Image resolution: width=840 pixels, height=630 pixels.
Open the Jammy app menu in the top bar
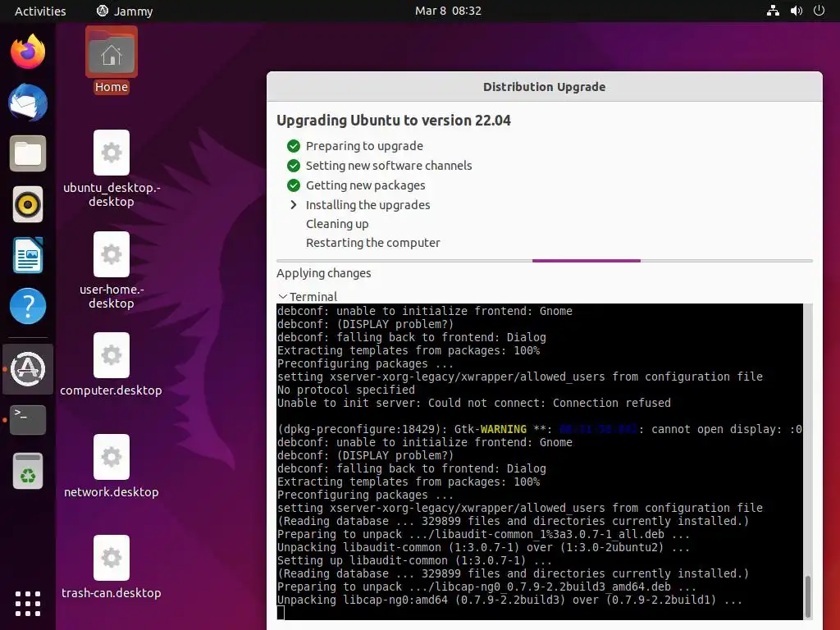pos(125,11)
